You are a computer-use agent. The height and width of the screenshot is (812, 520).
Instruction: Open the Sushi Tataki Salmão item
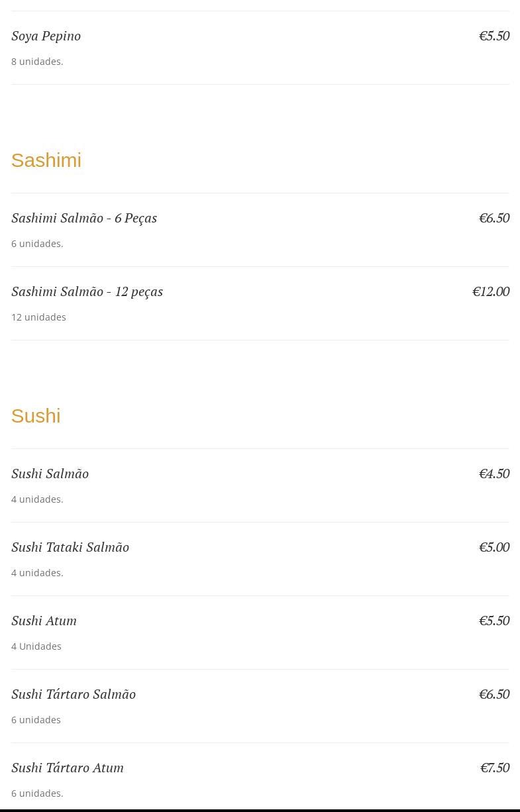click(x=70, y=547)
